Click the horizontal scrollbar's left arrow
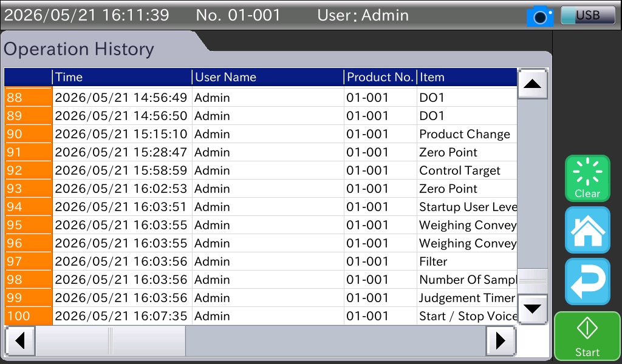Image resolution: width=622 pixels, height=364 pixels. tap(20, 340)
